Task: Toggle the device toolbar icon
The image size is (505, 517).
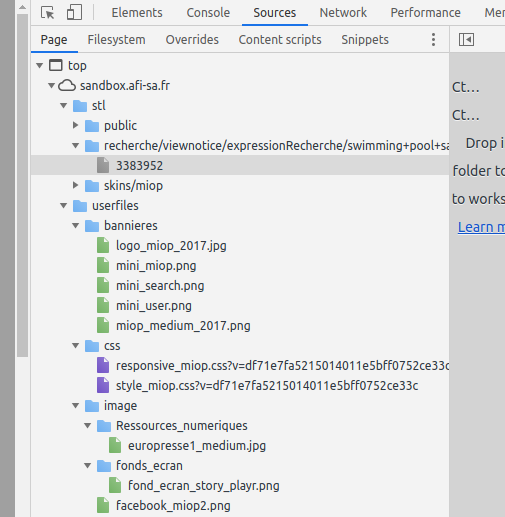Action: click(x=74, y=13)
